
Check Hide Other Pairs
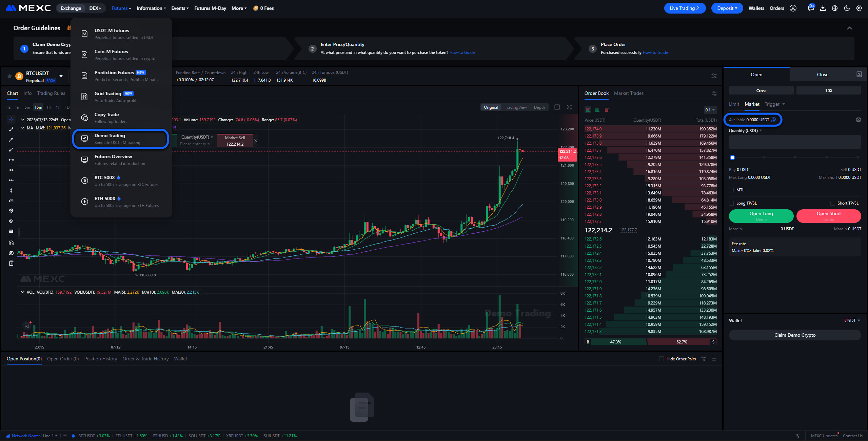662,359
